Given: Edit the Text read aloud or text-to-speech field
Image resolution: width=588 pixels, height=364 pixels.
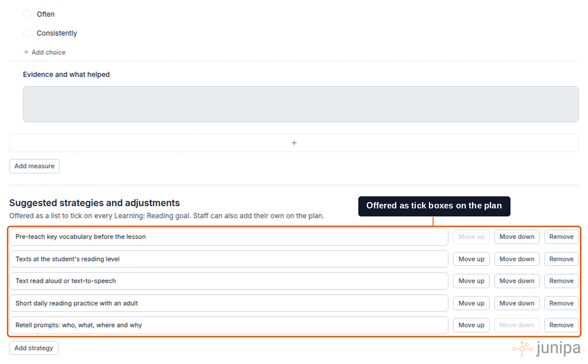Looking at the screenshot, I should 229,281.
